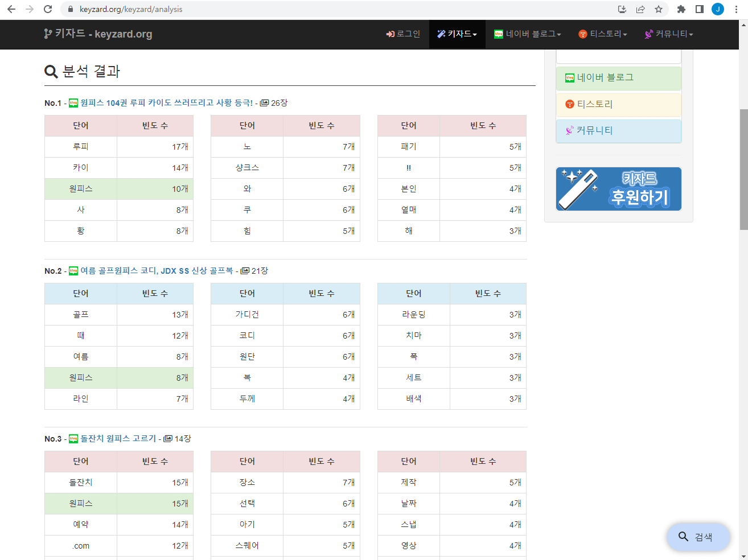Viewport: 748px width, 560px height.
Task: Click the browser extensions puzzle icon
Action: point(681,9)
